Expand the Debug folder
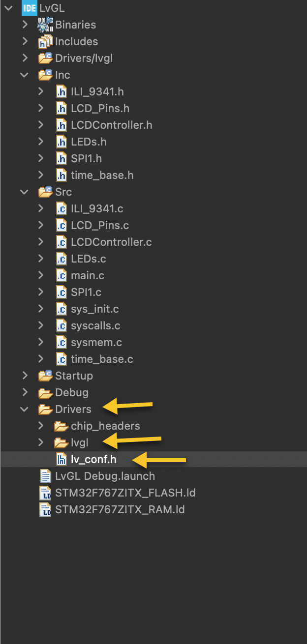 25,392
